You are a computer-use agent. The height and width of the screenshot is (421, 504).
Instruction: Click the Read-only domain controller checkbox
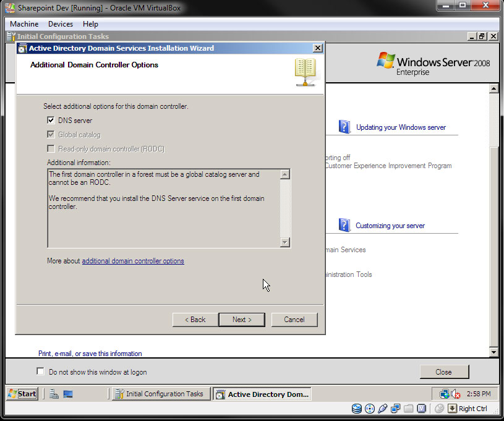pos(51,148)
